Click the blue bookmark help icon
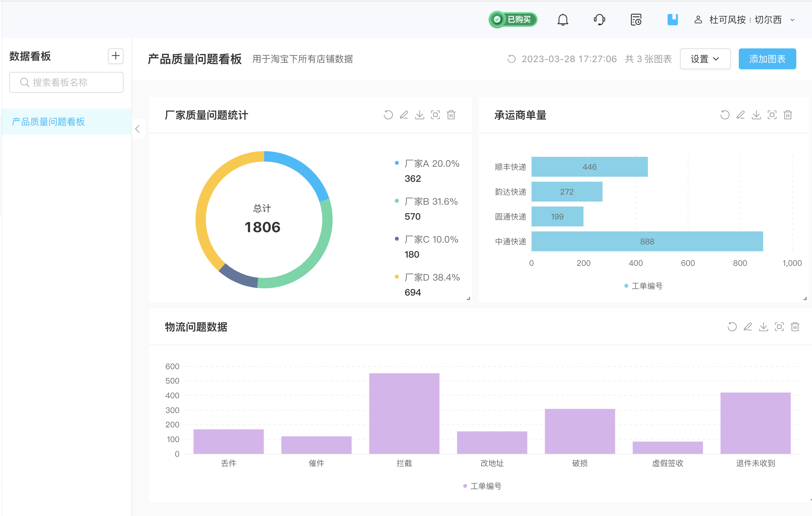Image resolution: width=812 pixels, height=516 pixels. point(672,19)
